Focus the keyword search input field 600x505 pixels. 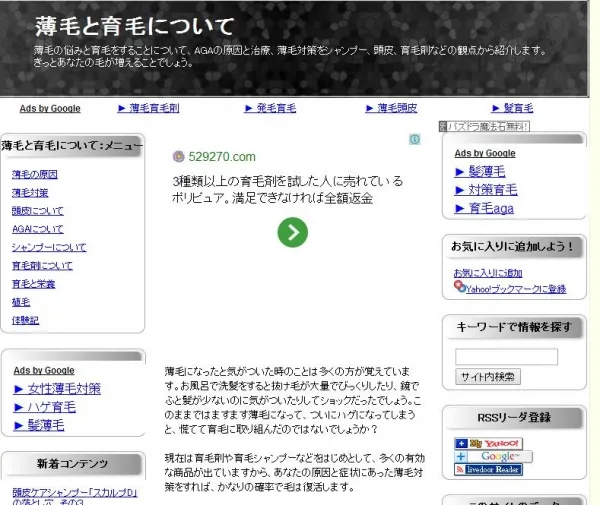tap(507, 357)
